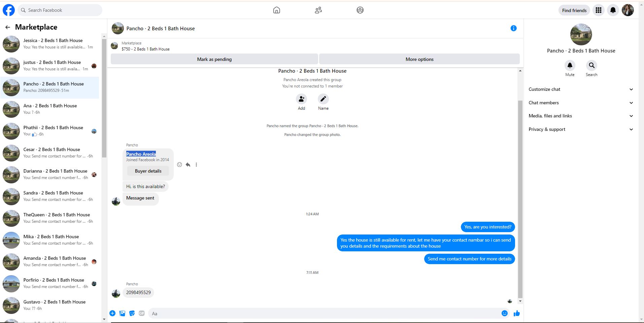
Task: Send a thumbs-up like
Action: click(517, 314)
